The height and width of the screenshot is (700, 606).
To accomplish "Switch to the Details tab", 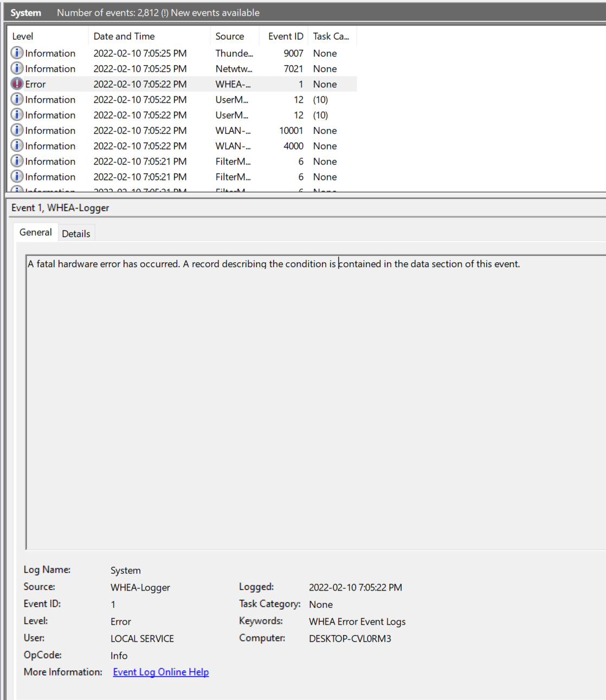I will [x=76, y=232].
